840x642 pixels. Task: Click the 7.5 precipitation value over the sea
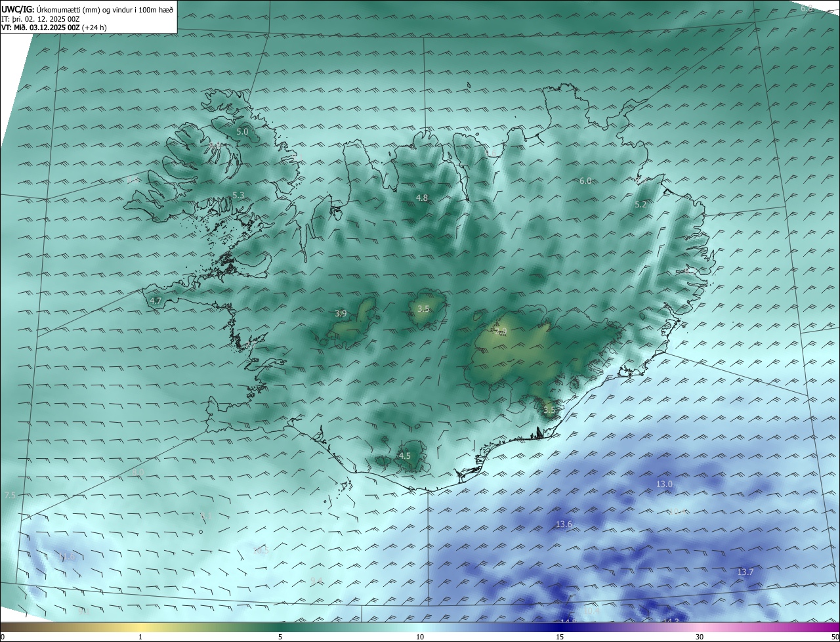[x=10, y=495]
